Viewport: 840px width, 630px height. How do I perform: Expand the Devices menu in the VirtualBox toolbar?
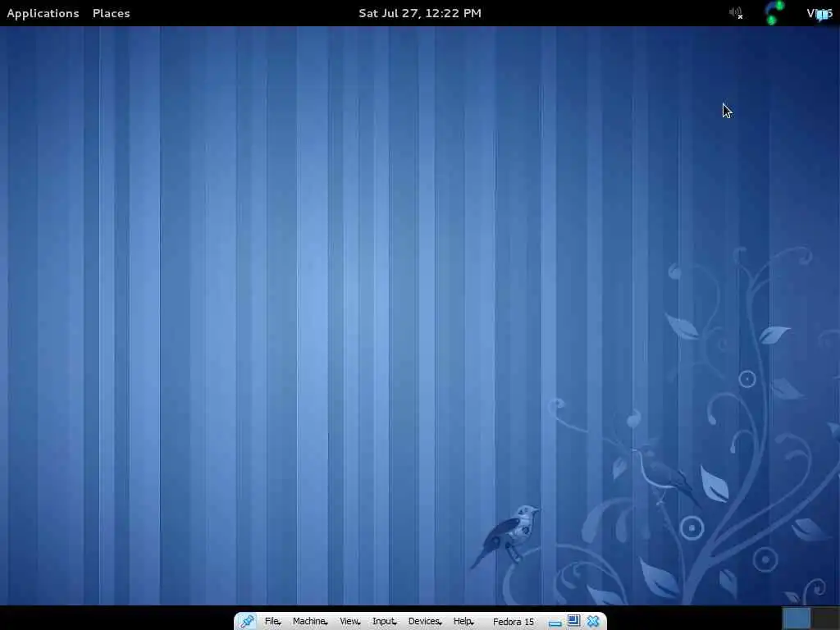click(x=425, y=622)
